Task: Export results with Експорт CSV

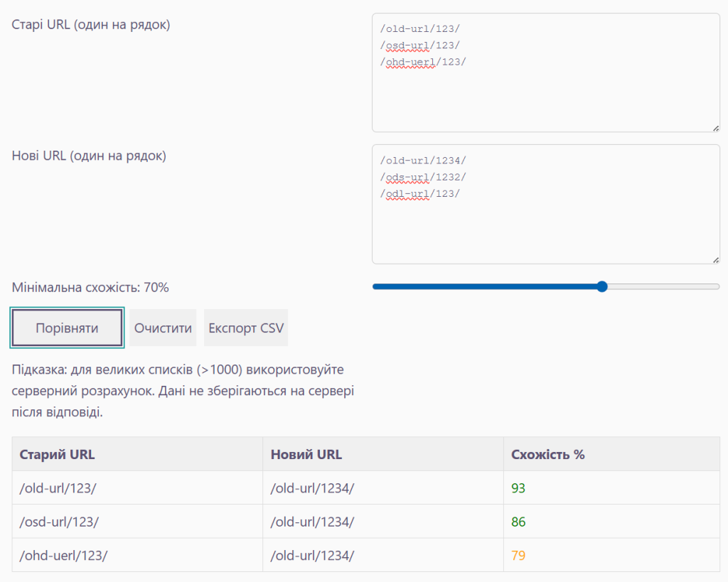Action: (245, 328)
